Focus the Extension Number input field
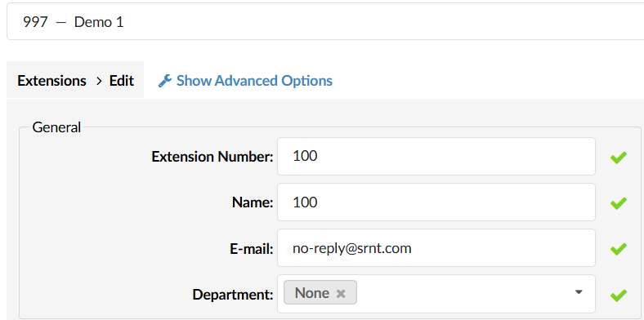Image resolution: width=644 pixels, height=320 pixels. tap(436, 156)
